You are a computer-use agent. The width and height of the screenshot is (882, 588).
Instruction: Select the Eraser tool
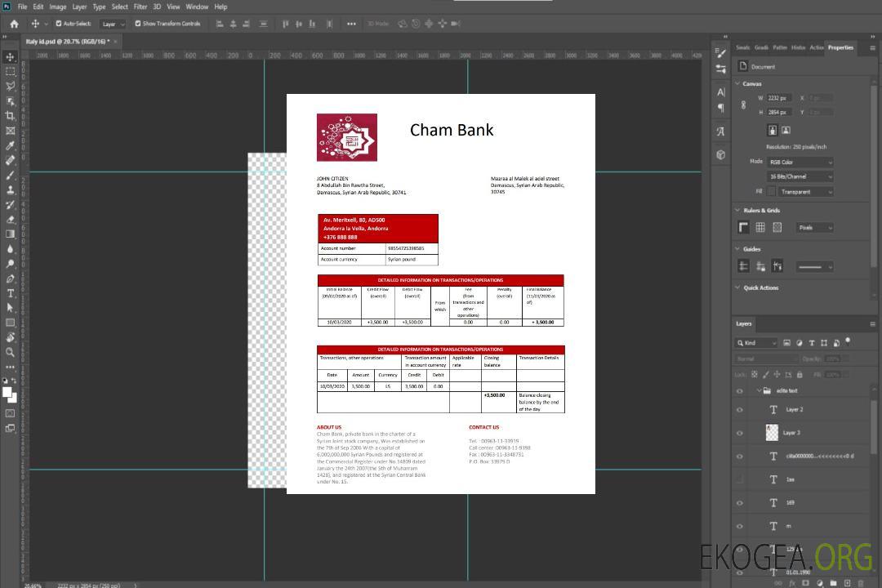coord(10,220)
